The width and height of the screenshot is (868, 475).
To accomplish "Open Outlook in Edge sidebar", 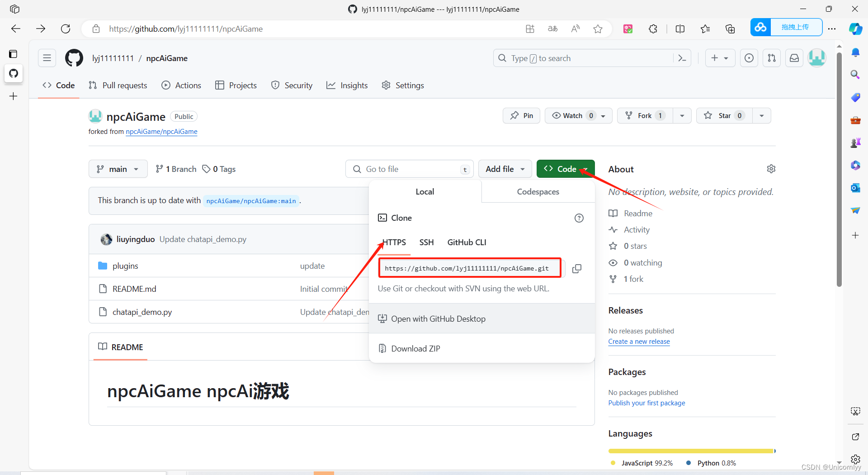I will [855, 188].
